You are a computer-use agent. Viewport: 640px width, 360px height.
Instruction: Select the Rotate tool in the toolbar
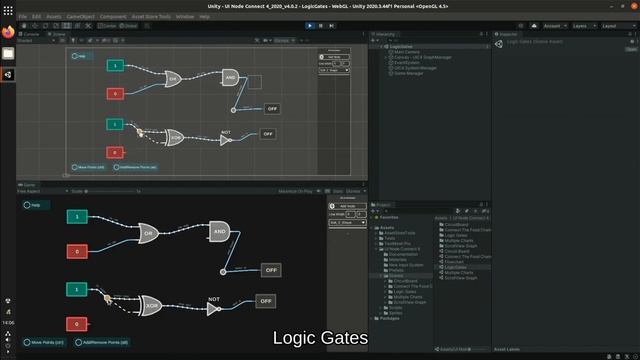(x=45, y=26)
